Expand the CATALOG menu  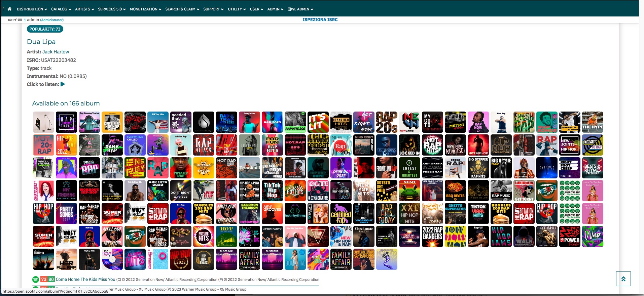click(61, 9)
